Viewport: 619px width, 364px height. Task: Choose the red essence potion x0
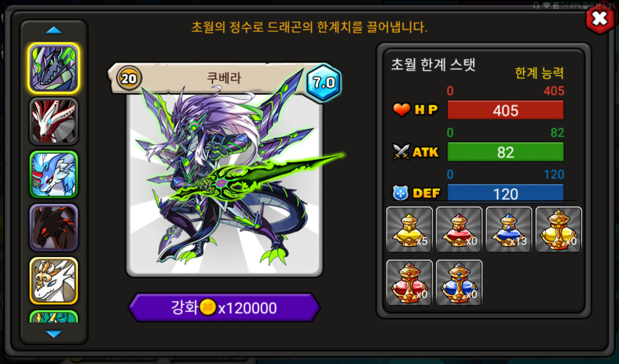(x=459, y=230)
